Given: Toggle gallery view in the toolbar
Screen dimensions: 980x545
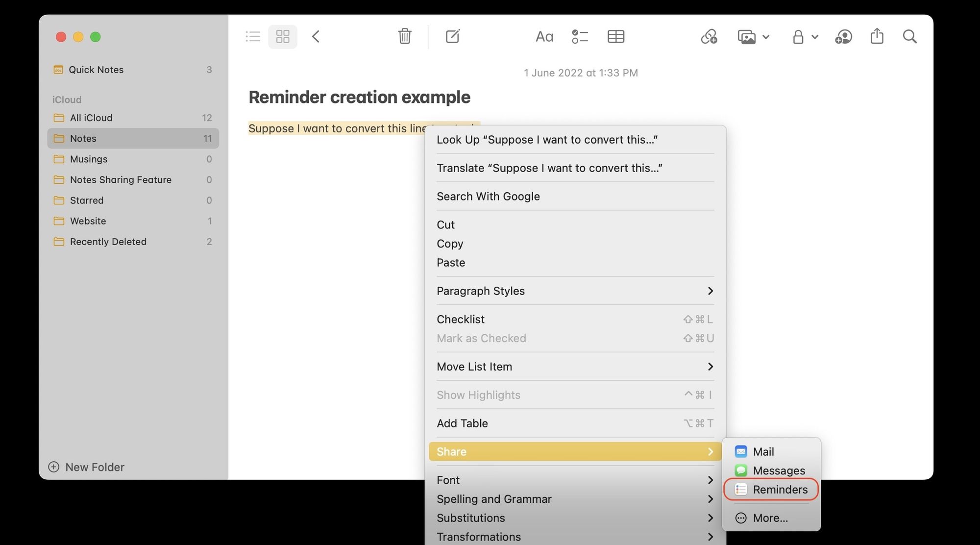Looking at the screenshot, I should pyautogui.click(x=282, y=36).
